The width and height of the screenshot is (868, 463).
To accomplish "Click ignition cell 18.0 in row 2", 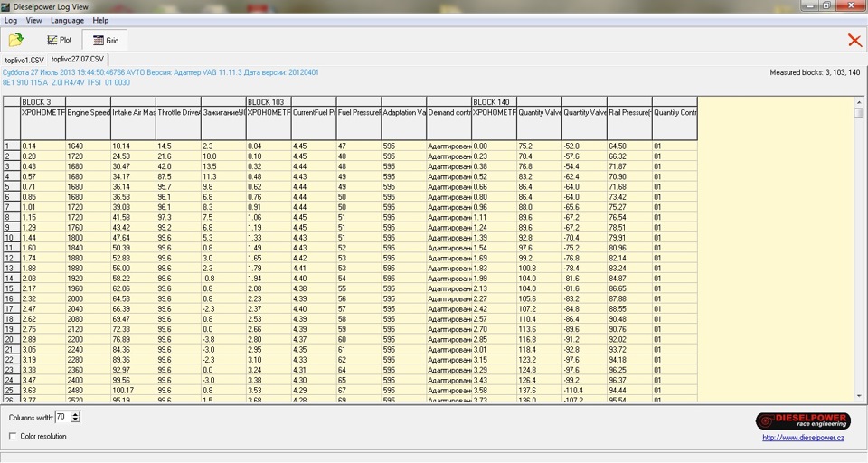I will (x=223, y=156).
